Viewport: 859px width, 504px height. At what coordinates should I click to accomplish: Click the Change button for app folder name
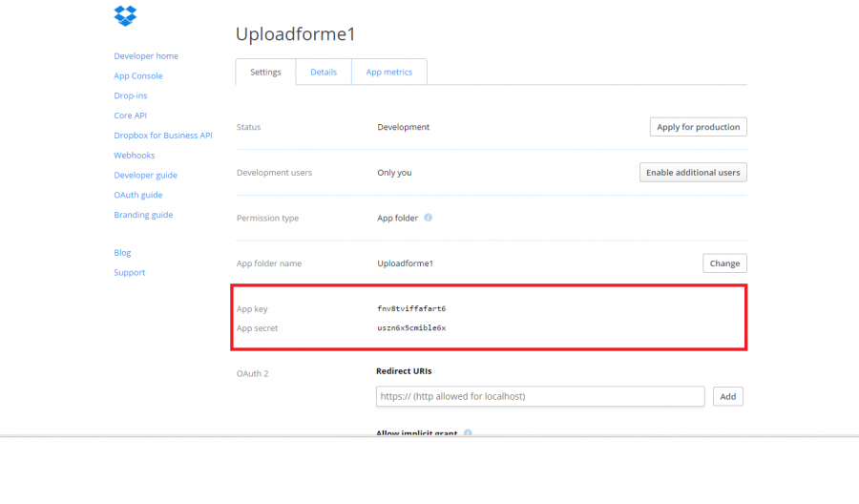click(x=724, y=262)
